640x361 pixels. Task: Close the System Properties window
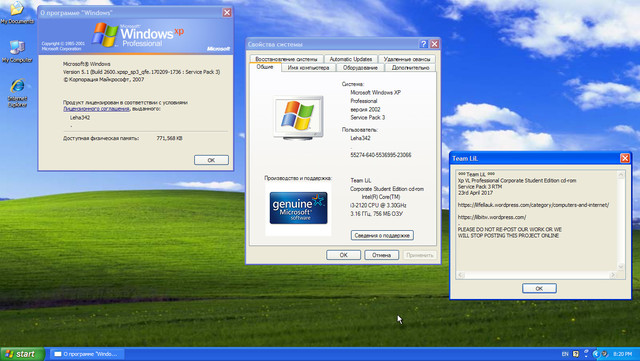click(x=435, y=44)
